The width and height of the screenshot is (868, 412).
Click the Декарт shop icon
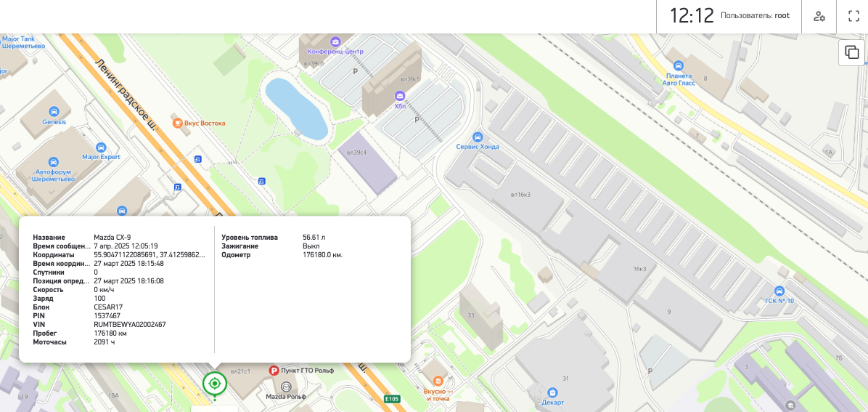552,392
